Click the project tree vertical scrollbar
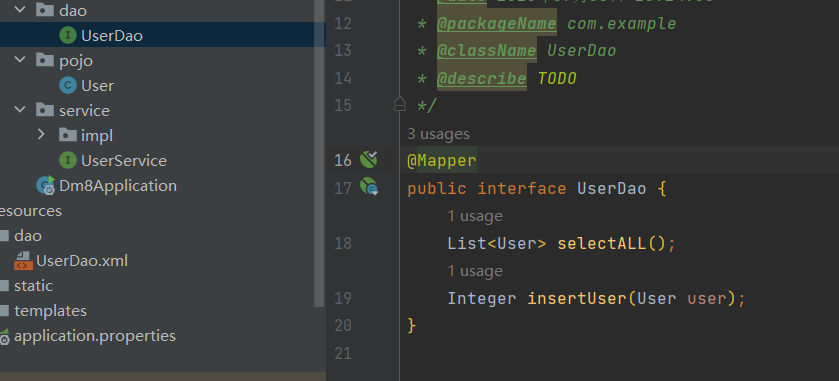The image size is (839, 381). point(319,154)
